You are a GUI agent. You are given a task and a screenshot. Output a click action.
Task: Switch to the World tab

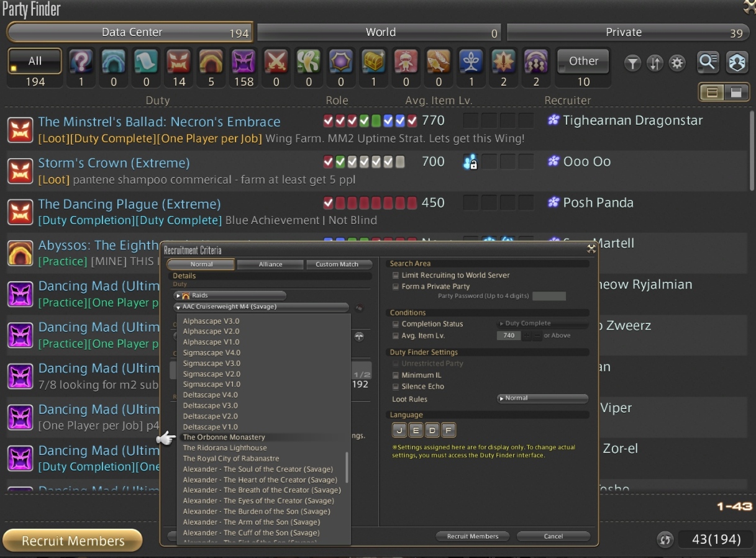pos(379,32)
